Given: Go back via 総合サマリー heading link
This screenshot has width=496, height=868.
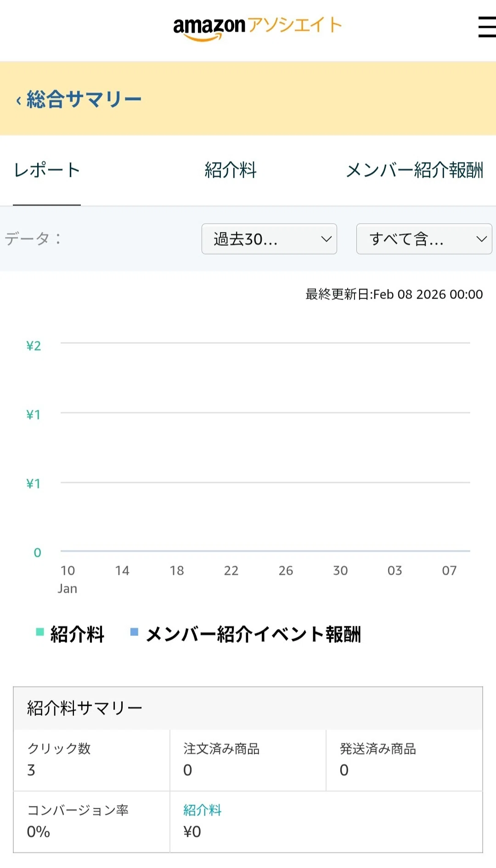Looking at the screenshot, I should (x=84, y=99).
